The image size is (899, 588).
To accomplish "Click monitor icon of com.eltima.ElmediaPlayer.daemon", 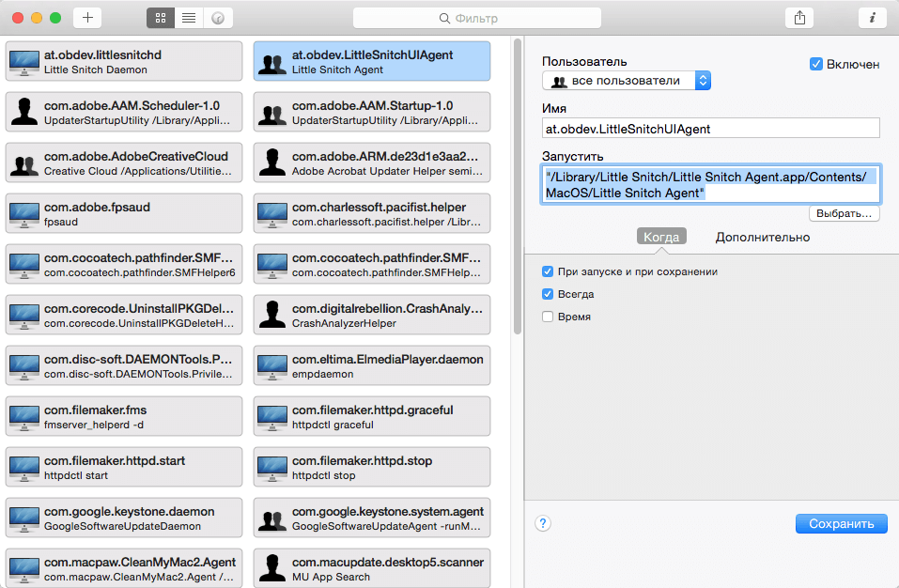I will pos(271,366).
